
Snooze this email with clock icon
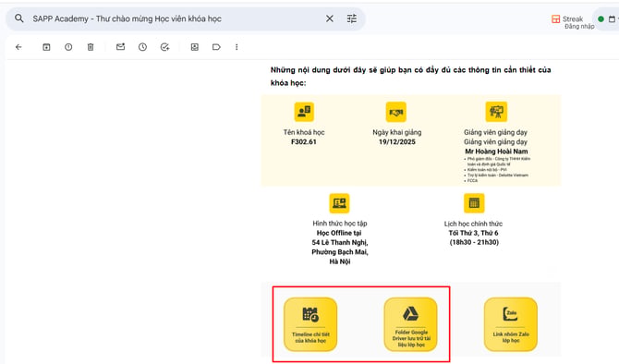(142, 47)
